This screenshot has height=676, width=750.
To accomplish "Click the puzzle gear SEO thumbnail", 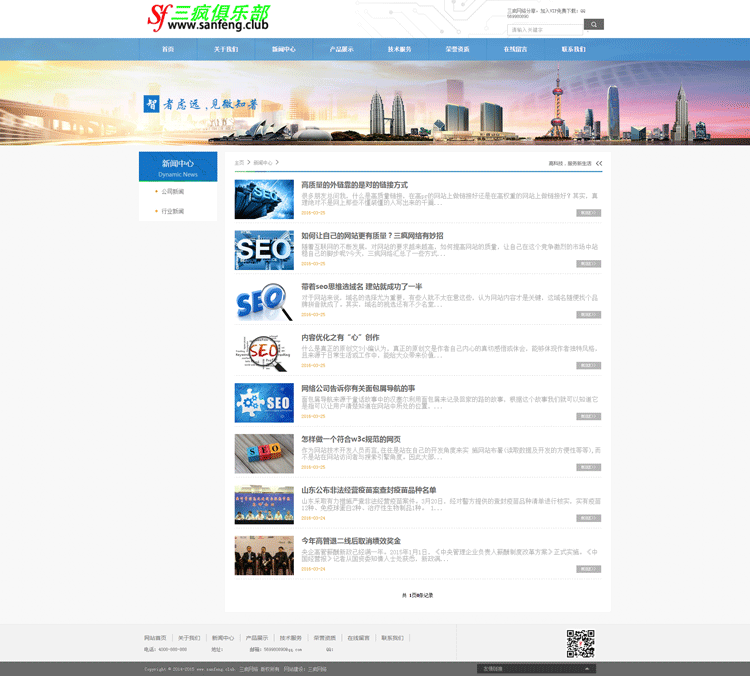I will point(264,403).
